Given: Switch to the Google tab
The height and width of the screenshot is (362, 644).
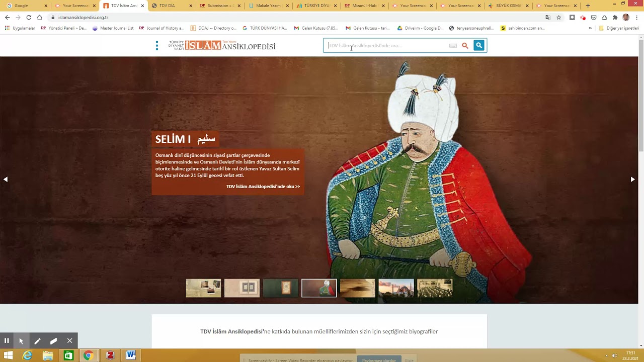Looking at the screenshot, I should (x=25, y=6).
